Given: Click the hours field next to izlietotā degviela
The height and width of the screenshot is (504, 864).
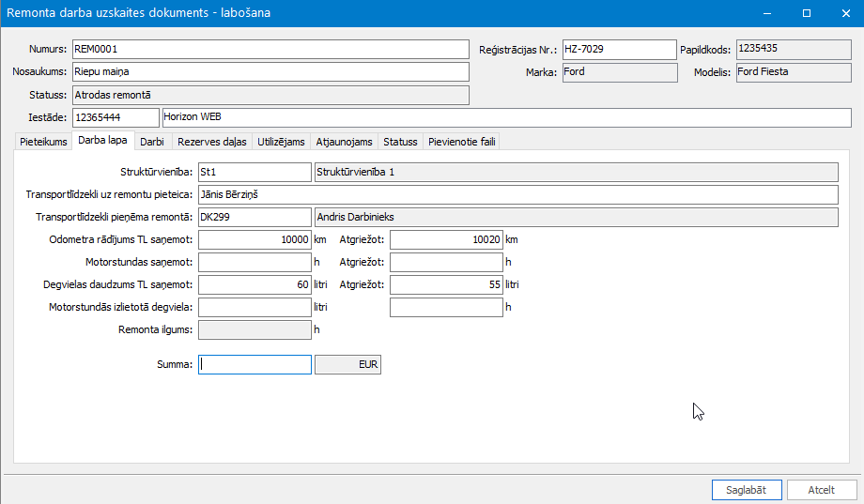Looking at the screenshot, I should tap(446, 307).
